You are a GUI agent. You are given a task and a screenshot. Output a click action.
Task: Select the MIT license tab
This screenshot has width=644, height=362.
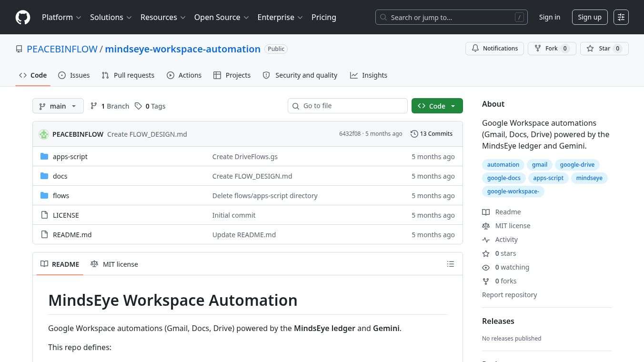click(114, 264)
